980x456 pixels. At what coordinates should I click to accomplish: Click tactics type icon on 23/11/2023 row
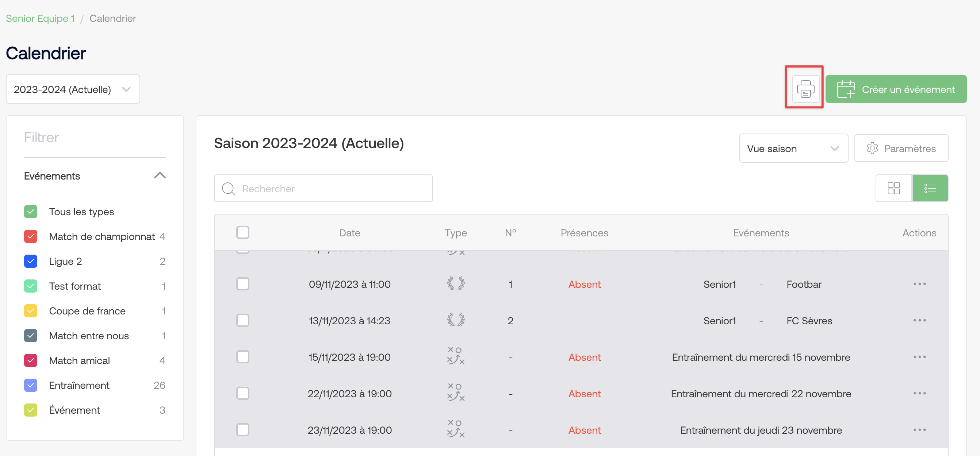tap(455, 429)
